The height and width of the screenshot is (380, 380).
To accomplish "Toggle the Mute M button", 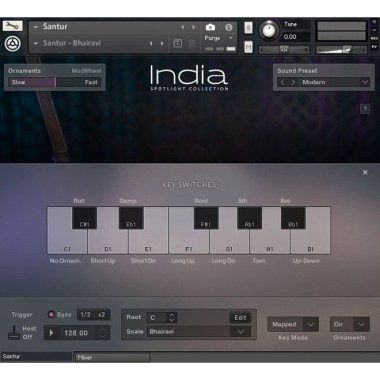I will coord(248,47).
